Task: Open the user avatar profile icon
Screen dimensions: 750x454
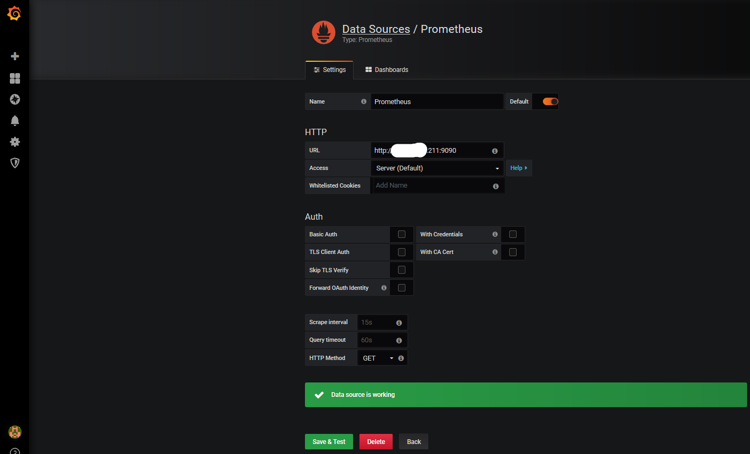Action: point(15,432)
